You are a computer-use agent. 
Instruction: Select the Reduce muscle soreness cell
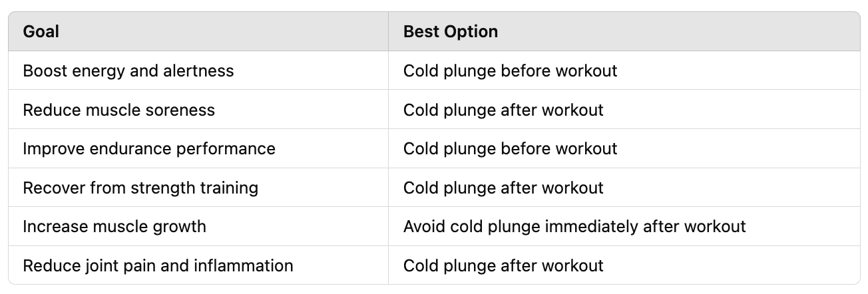point(198,110)
